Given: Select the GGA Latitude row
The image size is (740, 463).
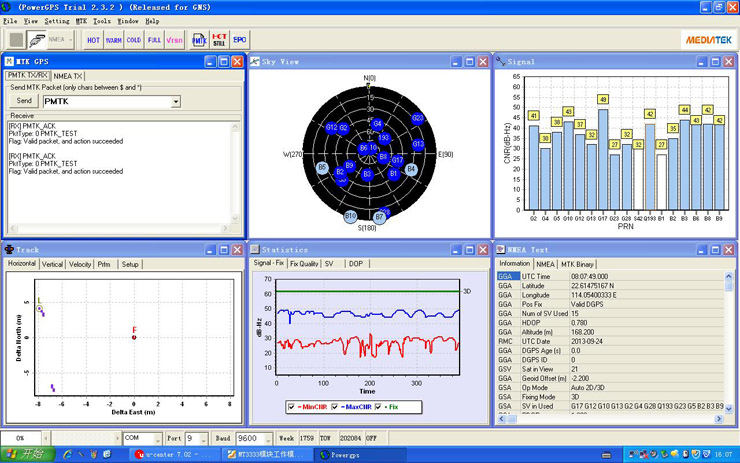Looking at the screenshot, I should point(610,286).
